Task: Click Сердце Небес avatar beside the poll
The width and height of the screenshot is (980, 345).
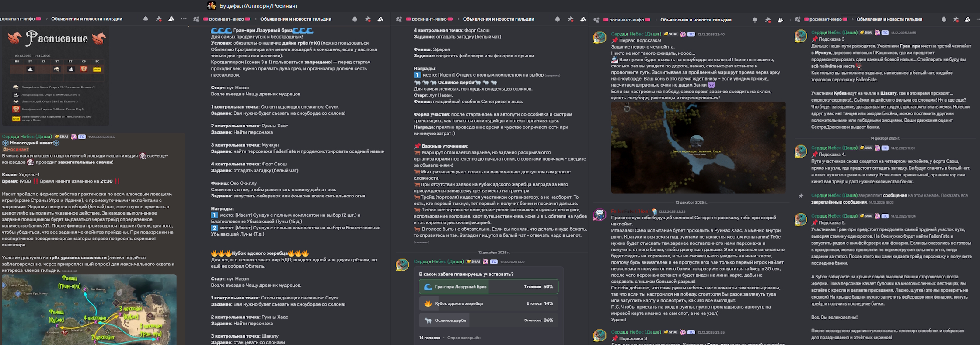Action: (402, 264)
